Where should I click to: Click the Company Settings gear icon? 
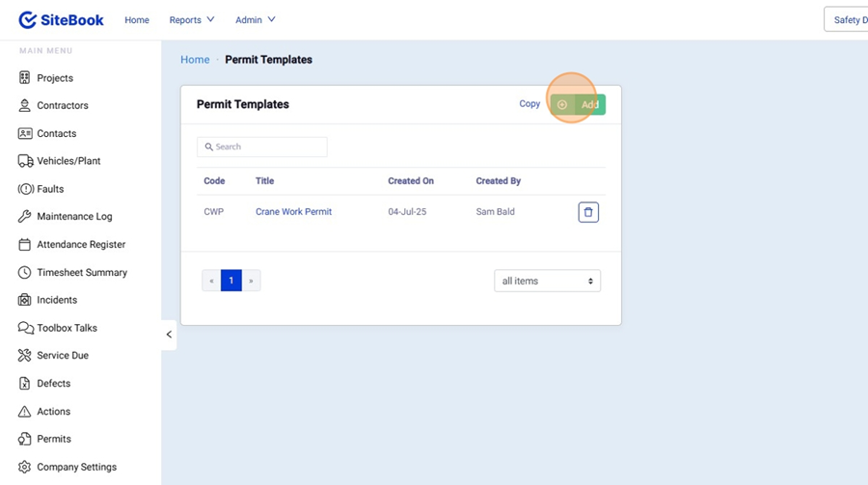[x=25, y=467]
